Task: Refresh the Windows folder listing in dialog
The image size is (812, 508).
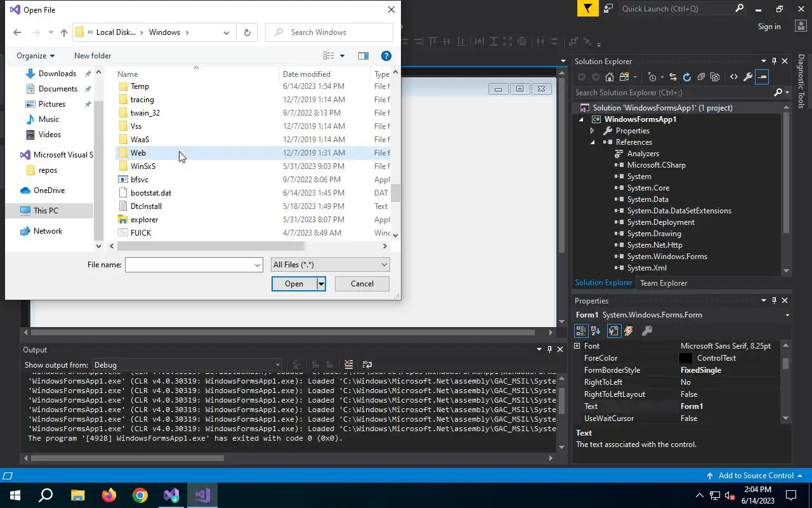Action: coord(247,32)
